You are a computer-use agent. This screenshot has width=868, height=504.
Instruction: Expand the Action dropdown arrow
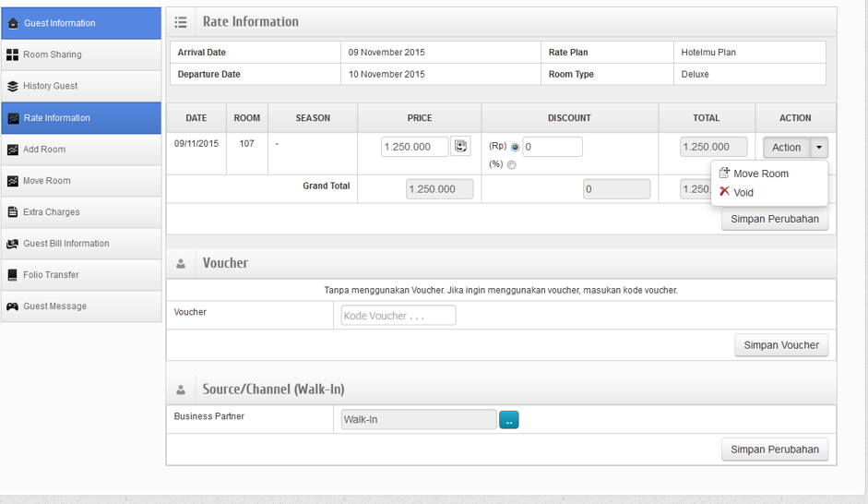click(819, 148)
